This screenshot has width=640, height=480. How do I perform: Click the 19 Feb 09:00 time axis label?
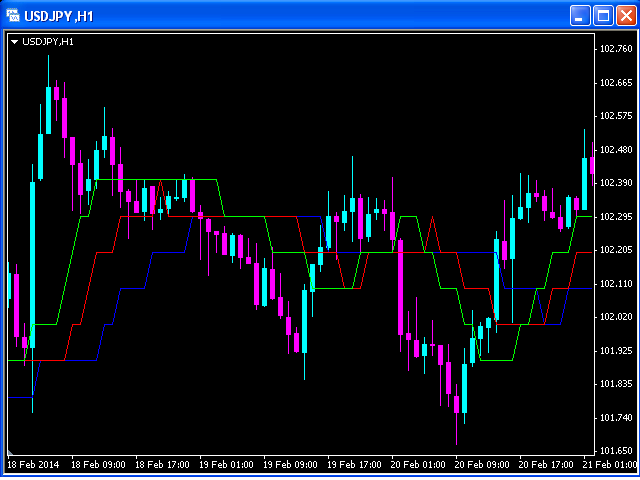[x=290, y=464]
